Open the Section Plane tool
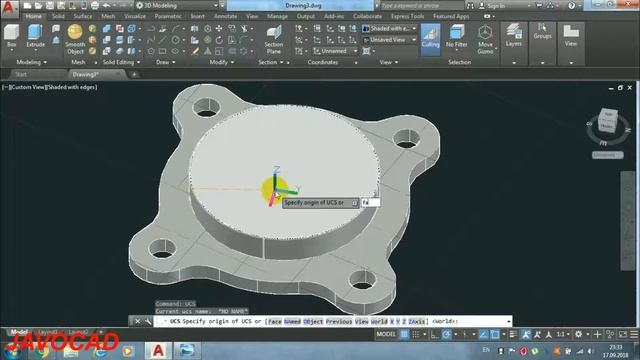 [273, 40]
